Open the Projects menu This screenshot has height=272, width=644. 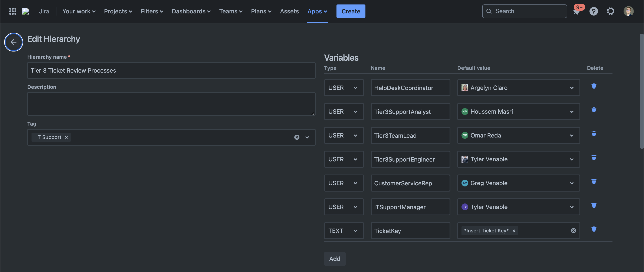click(x=118, y=11)
